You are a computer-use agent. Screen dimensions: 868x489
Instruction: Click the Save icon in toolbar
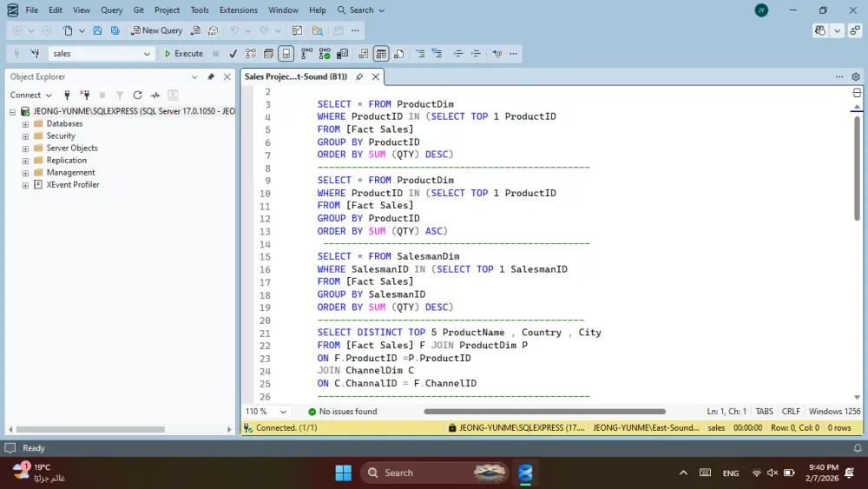coord(97,30)
